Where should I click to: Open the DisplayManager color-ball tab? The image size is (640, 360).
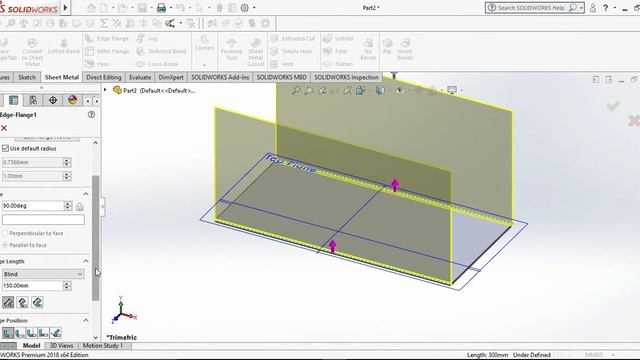coord(73,100)
